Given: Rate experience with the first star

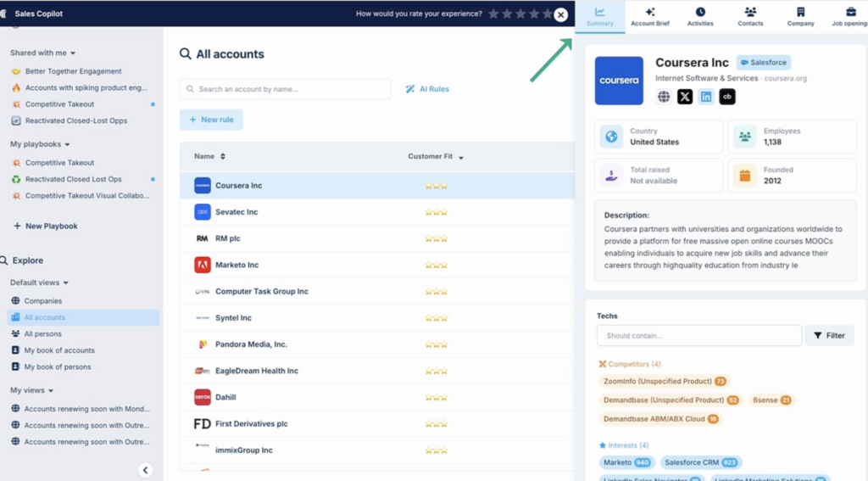Looking at the screenshot, I should pos(494,14).
